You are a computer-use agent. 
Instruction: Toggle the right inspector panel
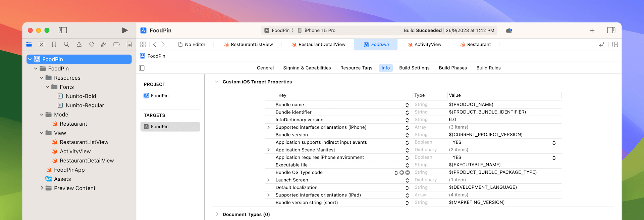pos(611,30)
